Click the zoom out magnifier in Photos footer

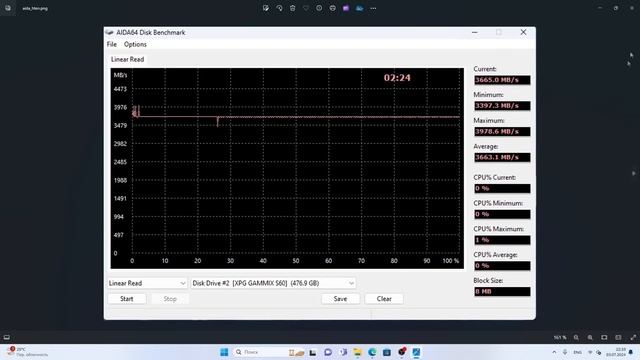576,338
